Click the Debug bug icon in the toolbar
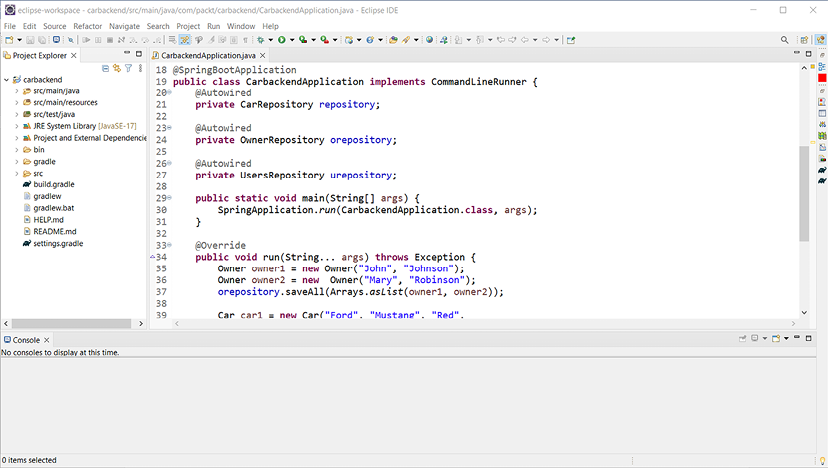 [260, 40]
